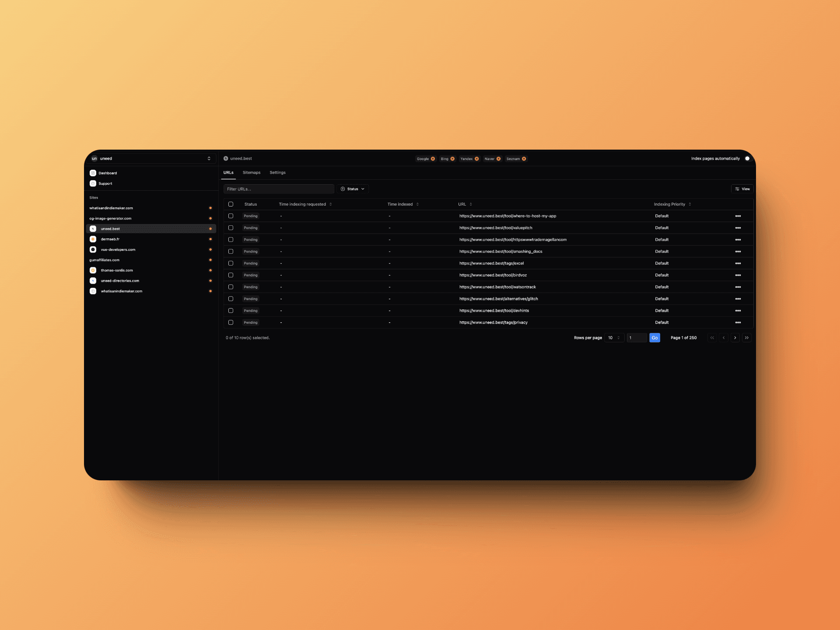The height and width of the screenshot is (630, 840).
Task: Check the row for tags/privacy URL
Action: [x=231, y=322]
